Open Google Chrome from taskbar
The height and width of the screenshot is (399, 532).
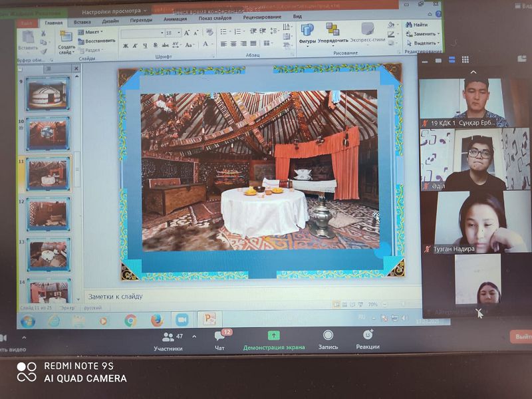point(130,321)
